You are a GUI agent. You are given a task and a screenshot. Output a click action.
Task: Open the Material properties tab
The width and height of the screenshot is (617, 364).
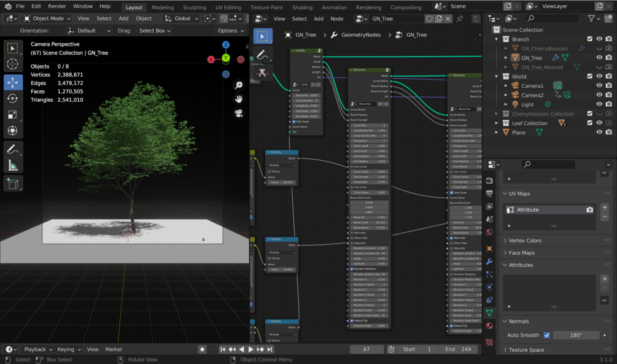(489, 326)
